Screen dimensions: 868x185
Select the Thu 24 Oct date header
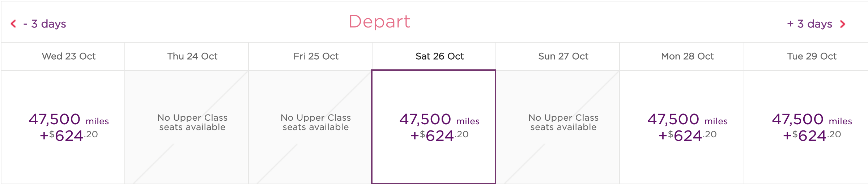tap(192, 56)
